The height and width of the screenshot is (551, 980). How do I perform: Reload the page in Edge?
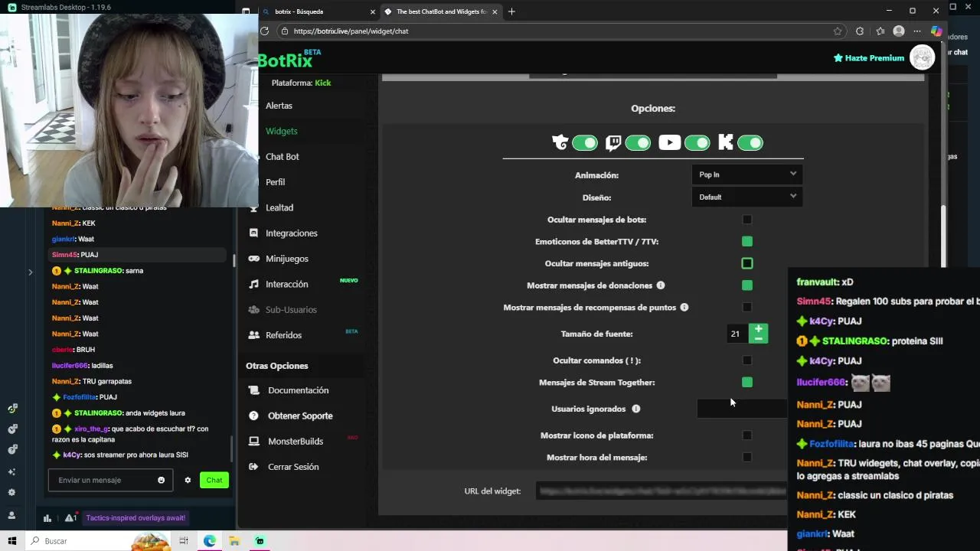click(265, 31)
